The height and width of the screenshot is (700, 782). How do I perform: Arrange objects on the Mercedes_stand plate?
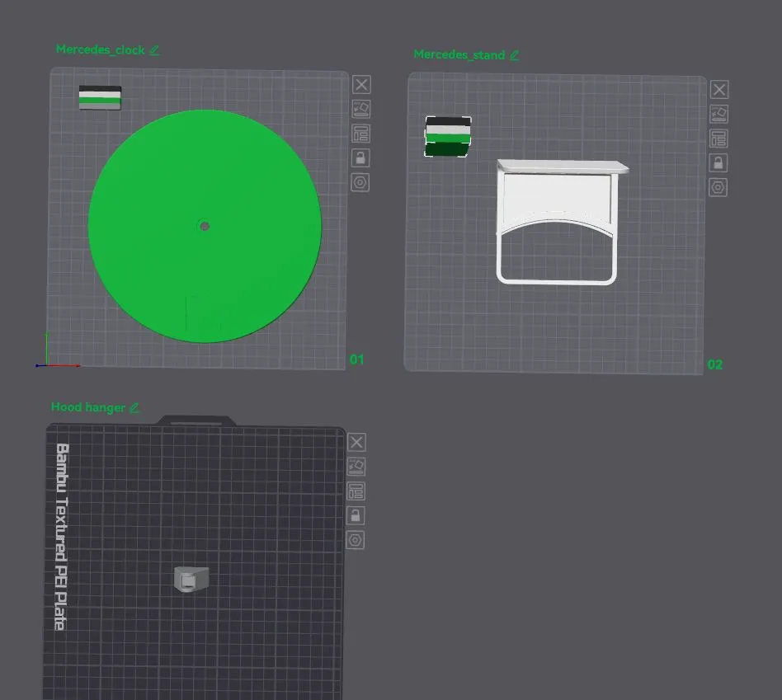tap(718, 139)
